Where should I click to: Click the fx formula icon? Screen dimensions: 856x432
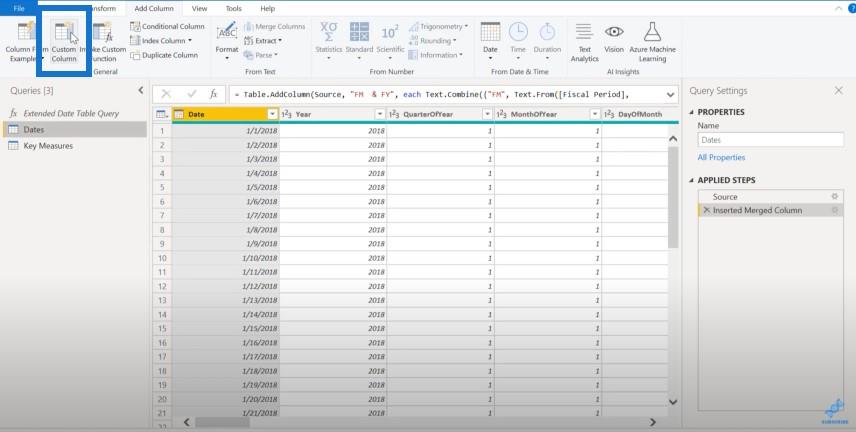(213, 94)
